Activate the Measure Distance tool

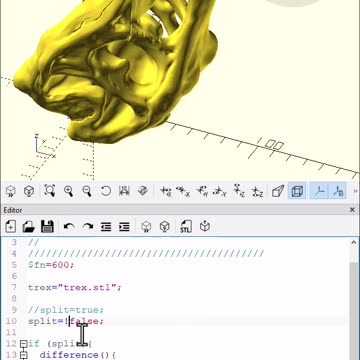click(124, 192)
